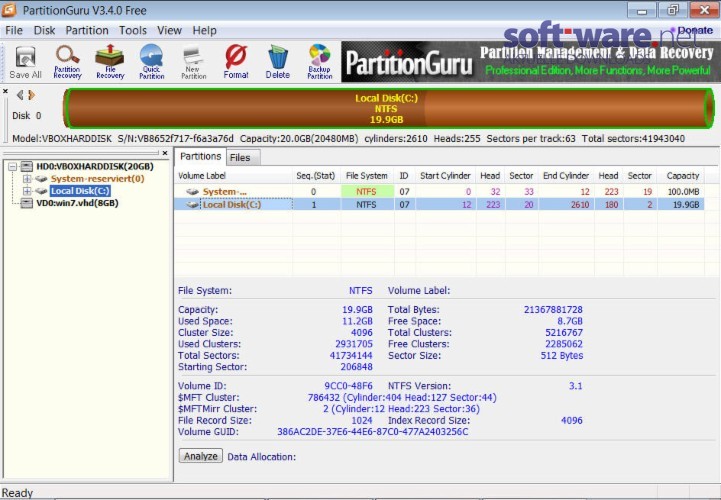
Task: Expand the Local Disk(C:) tree node
Action: pyautogui.click(x=27, y=191)
